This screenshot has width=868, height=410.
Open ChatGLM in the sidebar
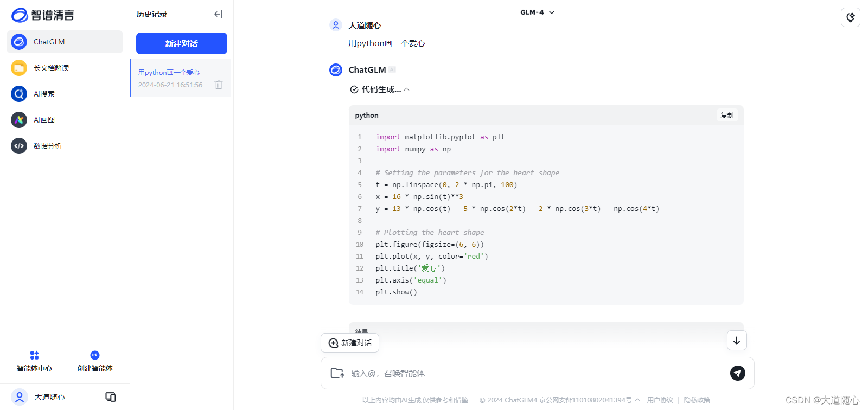click(65, 42)
